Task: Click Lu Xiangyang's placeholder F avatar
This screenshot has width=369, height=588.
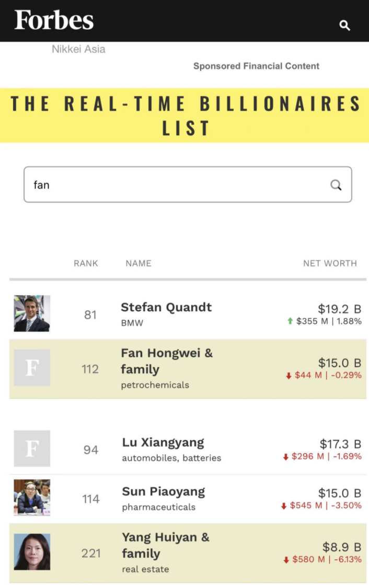Action: [32, 448]
